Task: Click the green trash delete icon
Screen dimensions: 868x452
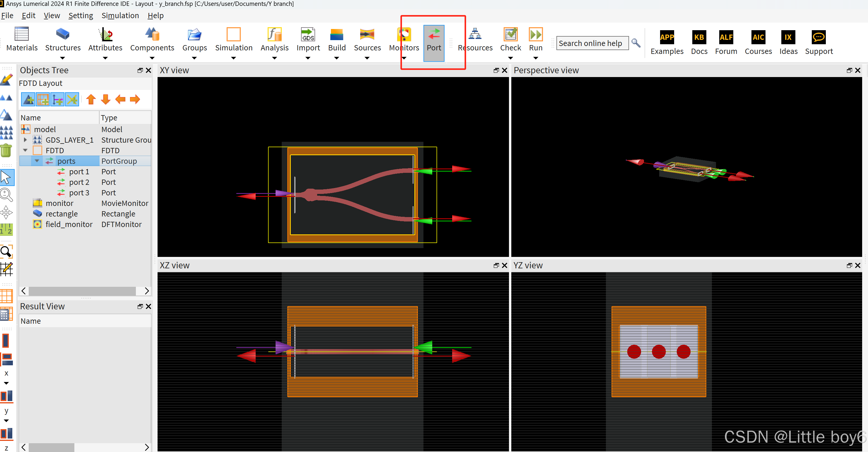Action: (x=6, y=150)
